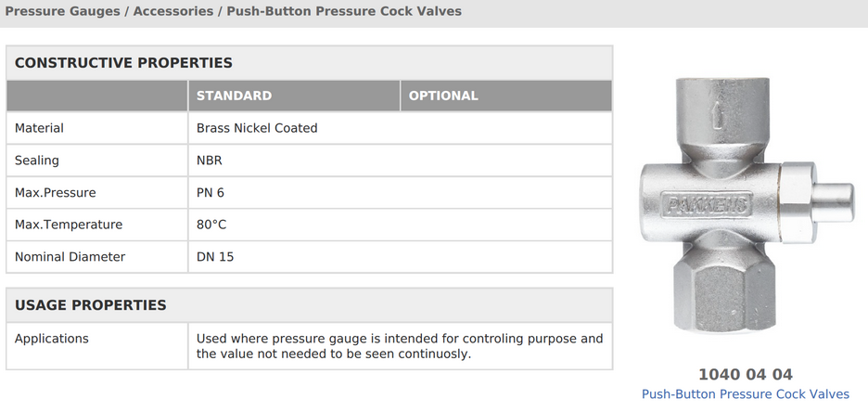
Task: Click the Nominal Diameter row label
Action: click(70, 257)
